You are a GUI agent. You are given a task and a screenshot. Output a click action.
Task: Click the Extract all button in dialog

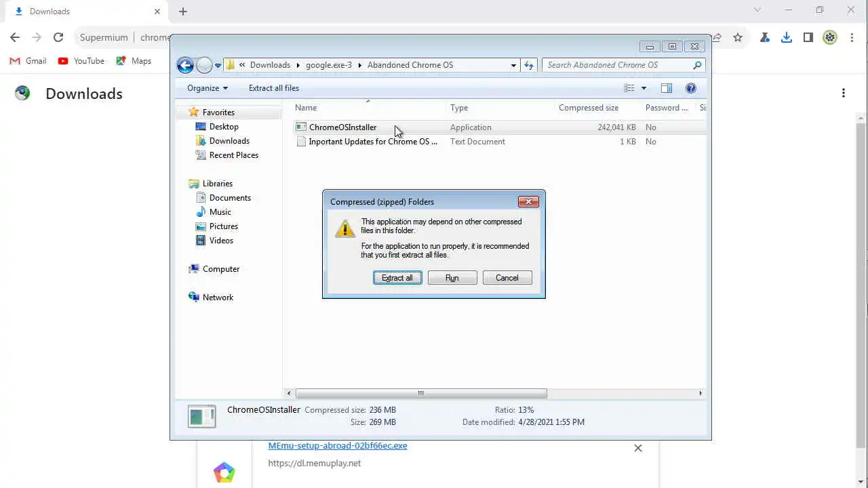[397, 278]
